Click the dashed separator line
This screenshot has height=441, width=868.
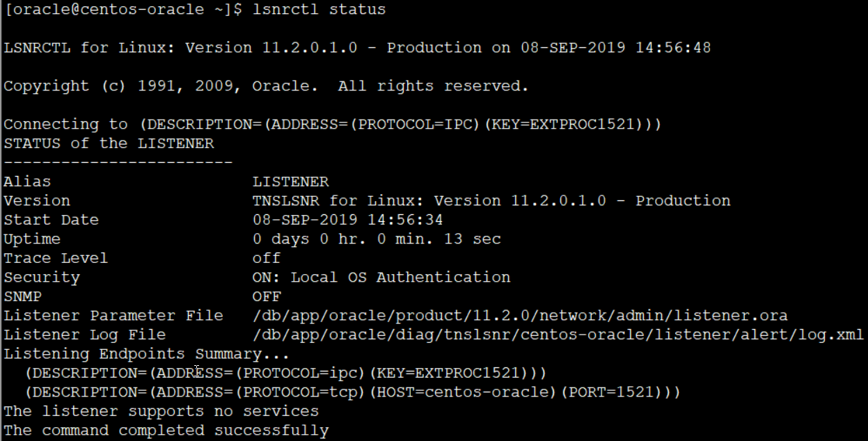[118, 163]
